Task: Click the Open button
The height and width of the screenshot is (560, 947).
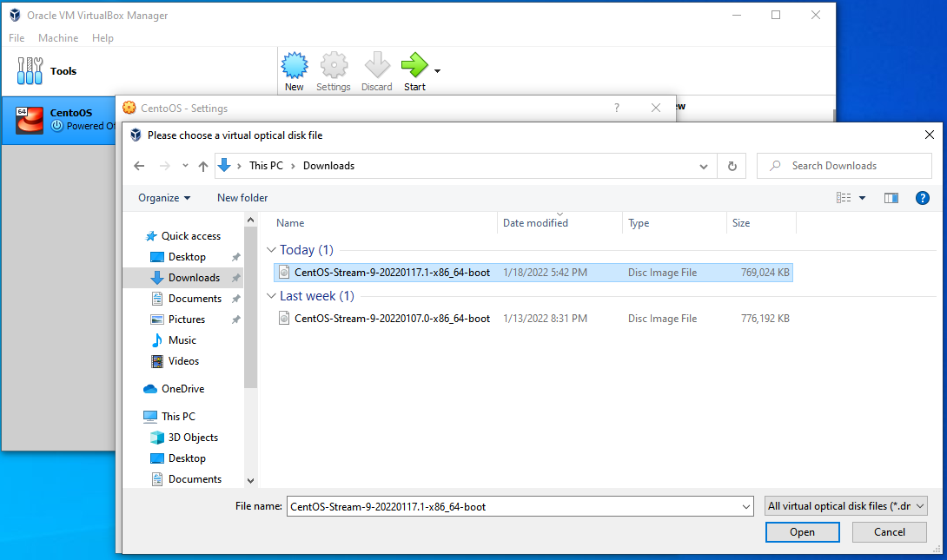Action: tap(802, 531)
